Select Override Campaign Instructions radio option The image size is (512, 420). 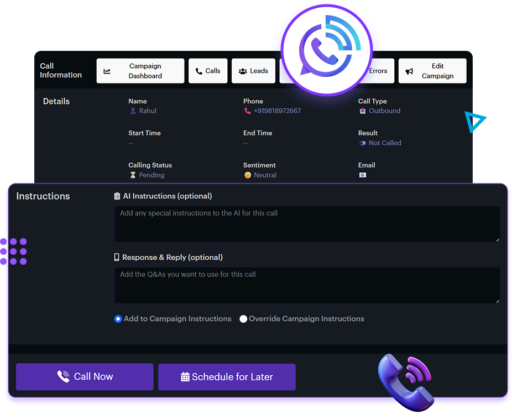[243, 319]
